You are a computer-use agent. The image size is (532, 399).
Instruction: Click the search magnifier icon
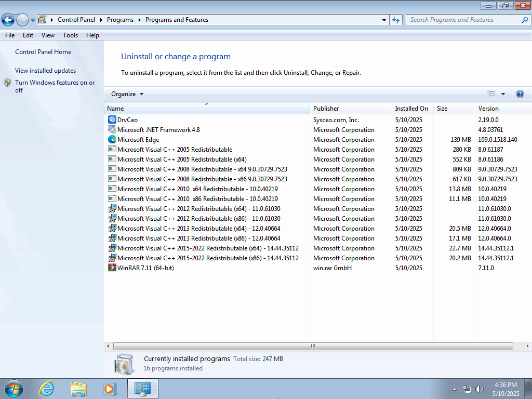pos(525,20)
